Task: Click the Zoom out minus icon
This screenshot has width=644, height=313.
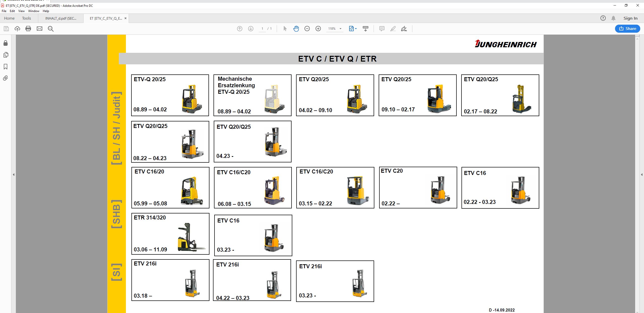Action: pyautogui.click(x=307, y=29)
